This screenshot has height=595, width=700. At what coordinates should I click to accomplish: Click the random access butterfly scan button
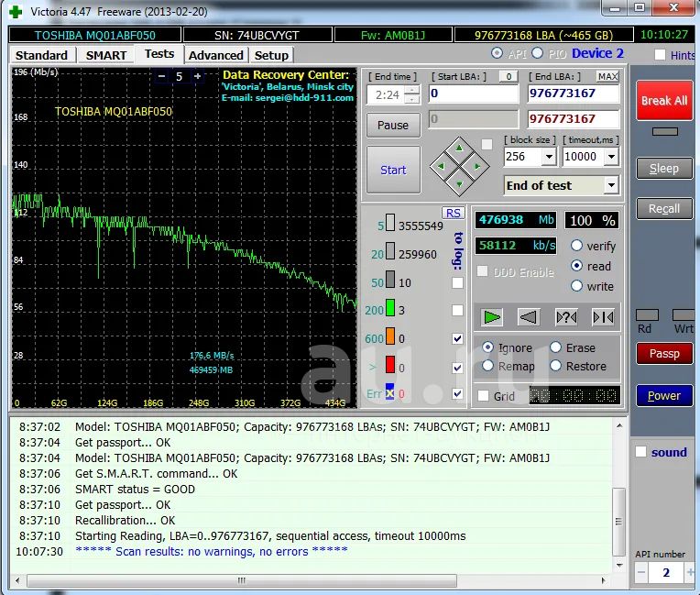566,317
